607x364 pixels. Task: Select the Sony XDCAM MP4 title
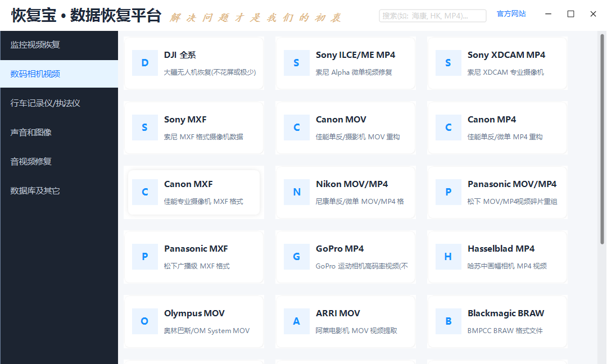point(506,55)
